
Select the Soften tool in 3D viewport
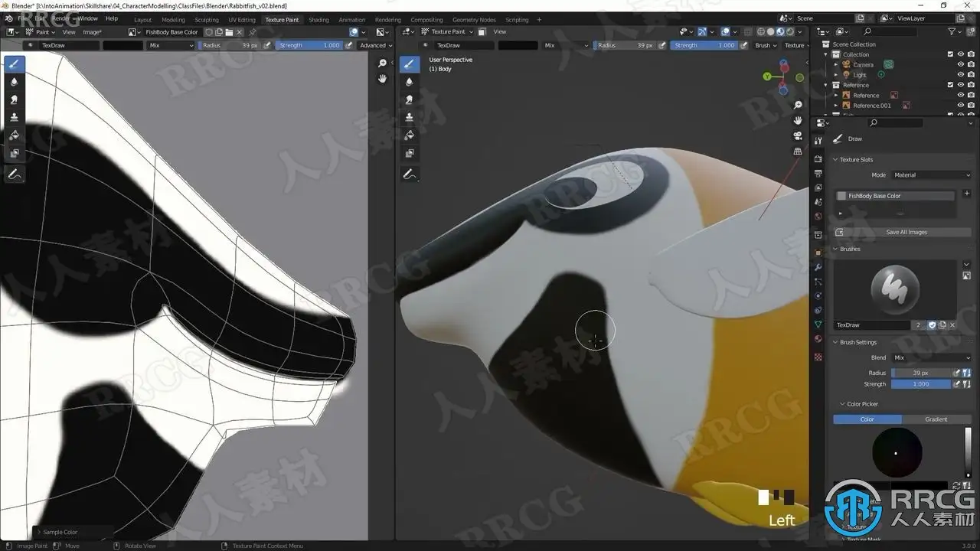click(409, 82)
